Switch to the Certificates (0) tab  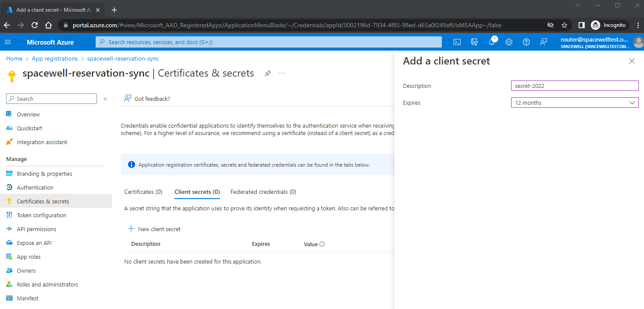click(x=143, y=192)
